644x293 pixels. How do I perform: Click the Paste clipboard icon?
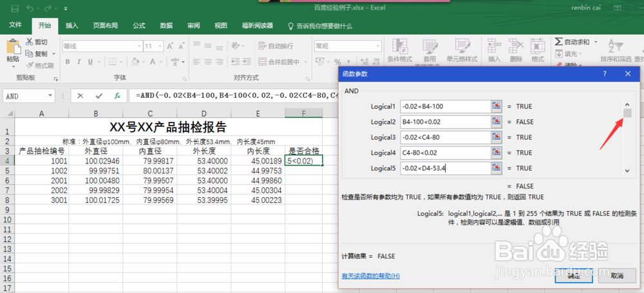(x=13, y=46)
